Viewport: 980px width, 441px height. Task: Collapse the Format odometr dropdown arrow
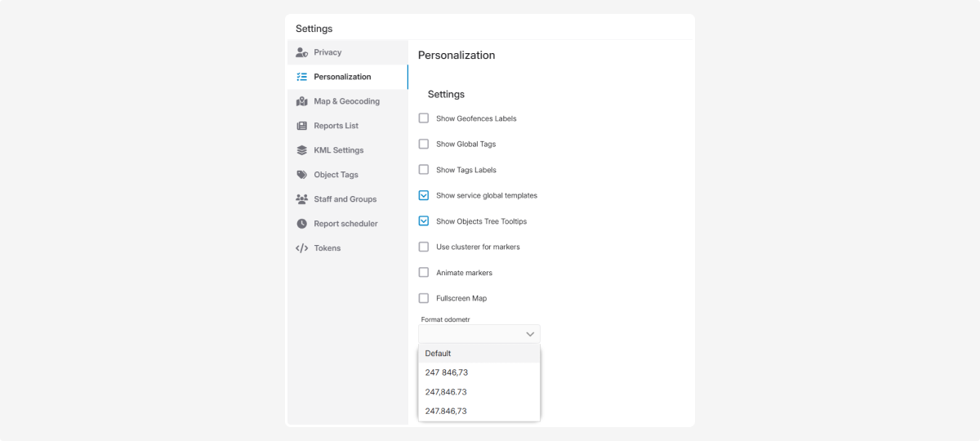[x=530, y=334]
